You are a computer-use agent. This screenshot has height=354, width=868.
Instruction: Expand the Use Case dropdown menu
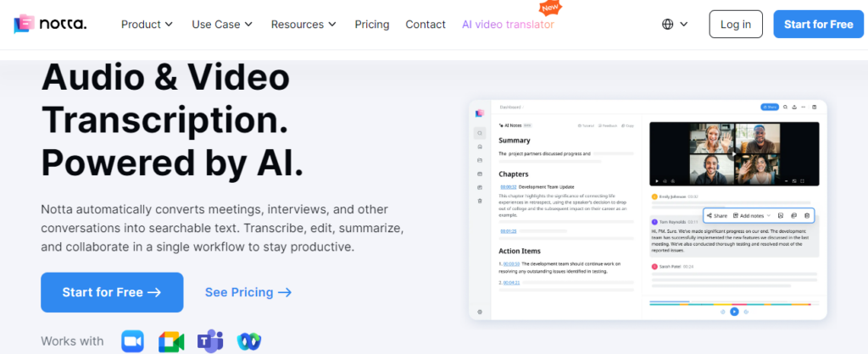pyautogui.click(x=222, y=25)
